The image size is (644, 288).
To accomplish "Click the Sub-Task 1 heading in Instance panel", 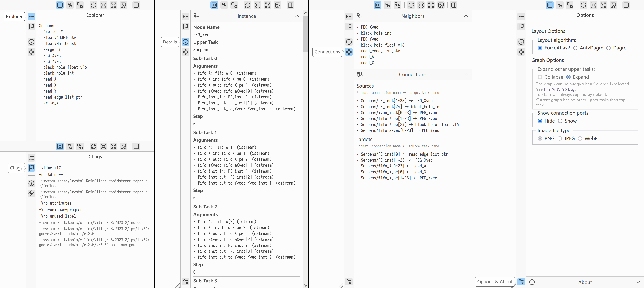I will pos(205,132).
